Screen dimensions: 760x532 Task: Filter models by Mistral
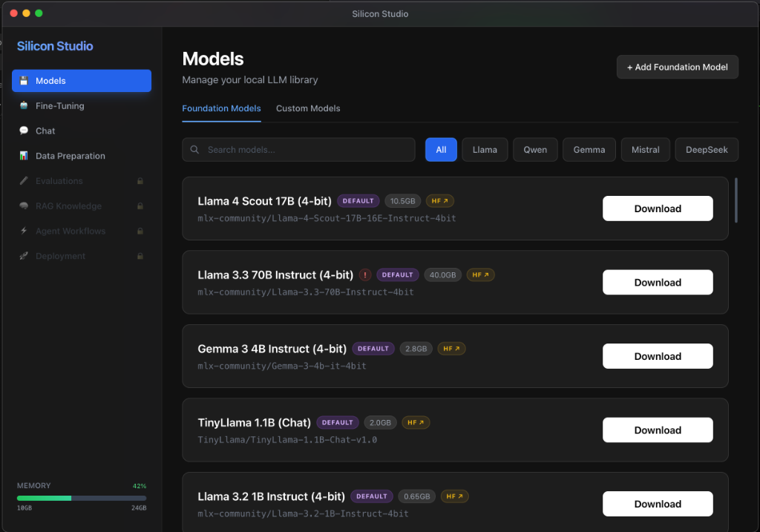(x=645, y=150)
